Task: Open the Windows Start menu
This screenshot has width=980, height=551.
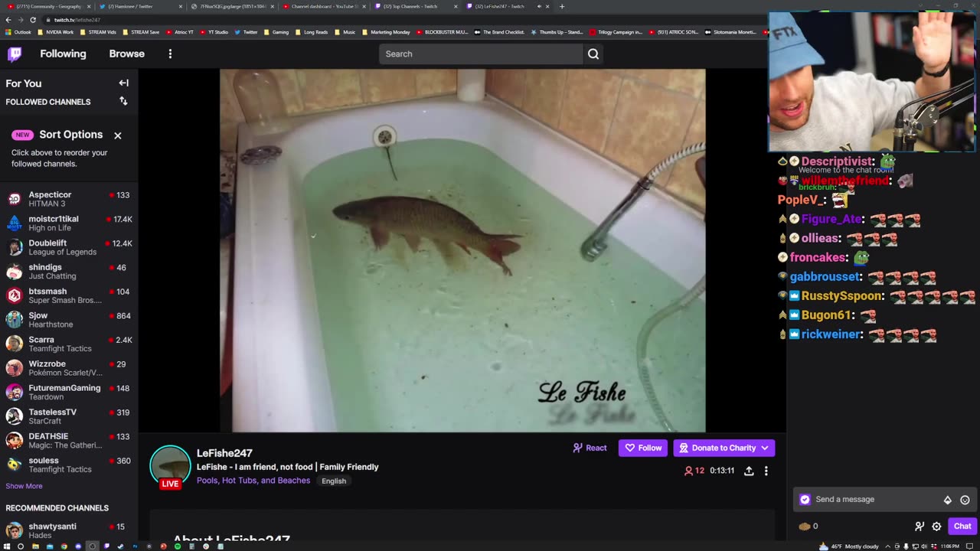Action: tap(8, 546)
